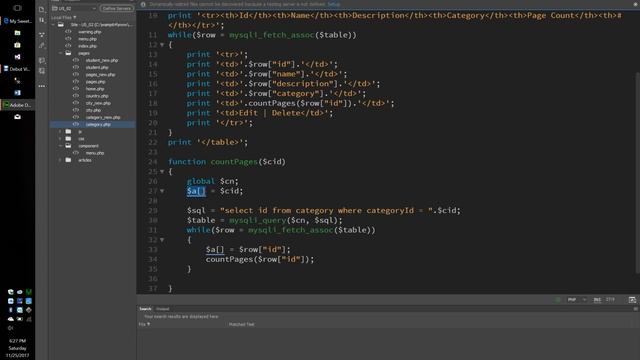The width and height of the screenshot is (640, 360).
Task: Switch to the Adobe D... taskbar item
Action: (17, 105)
